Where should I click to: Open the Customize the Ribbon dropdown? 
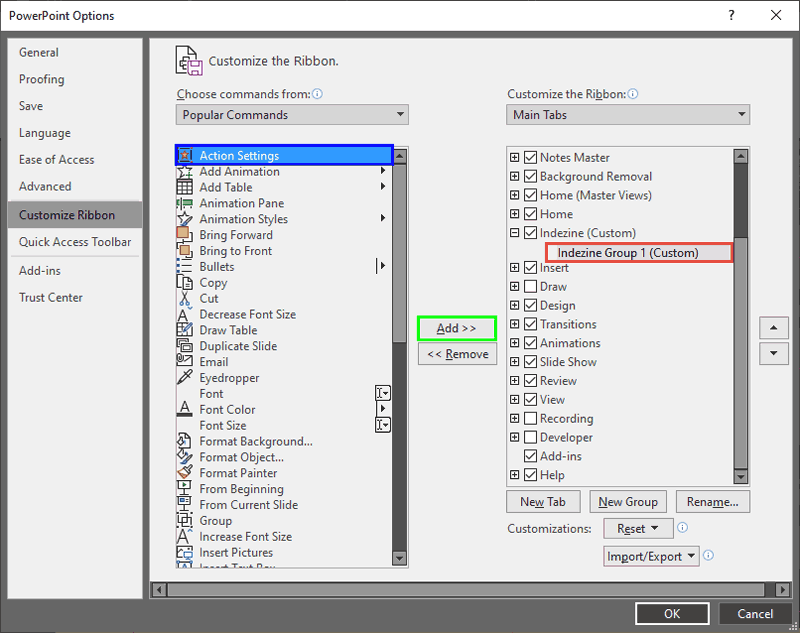click(x=628, y=114)
